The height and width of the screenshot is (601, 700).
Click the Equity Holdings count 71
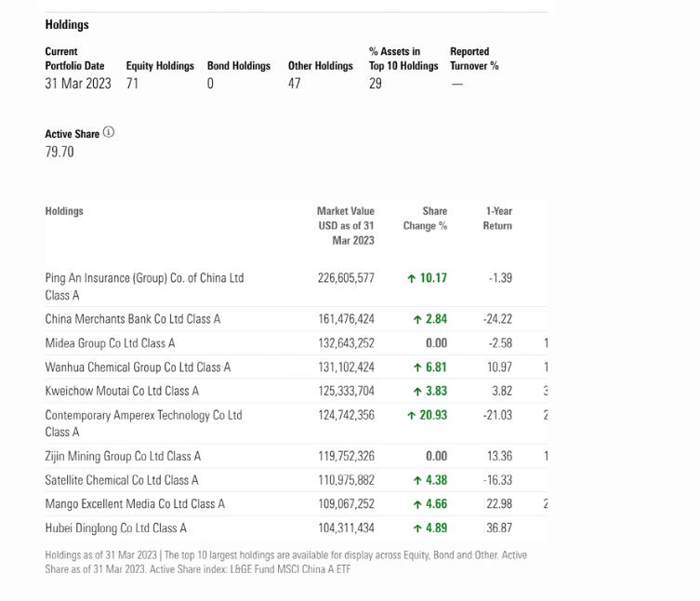[x=132, y=84]
